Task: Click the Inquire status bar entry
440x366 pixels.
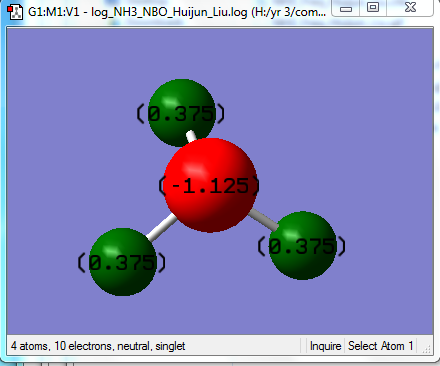Action: [325, 346]
